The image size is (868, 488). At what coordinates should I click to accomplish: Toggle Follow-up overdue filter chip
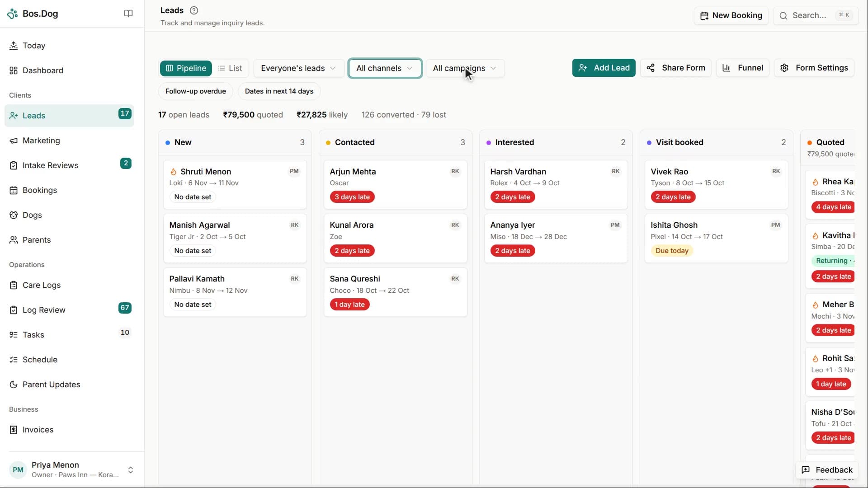point(195,91)
